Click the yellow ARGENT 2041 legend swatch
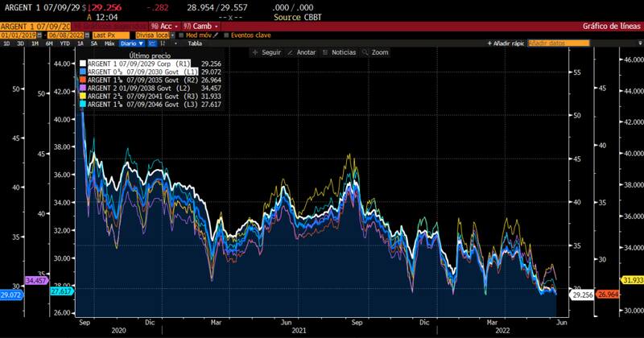The height and width of the screenshot is (338, 644). click(x=82, y=96)
